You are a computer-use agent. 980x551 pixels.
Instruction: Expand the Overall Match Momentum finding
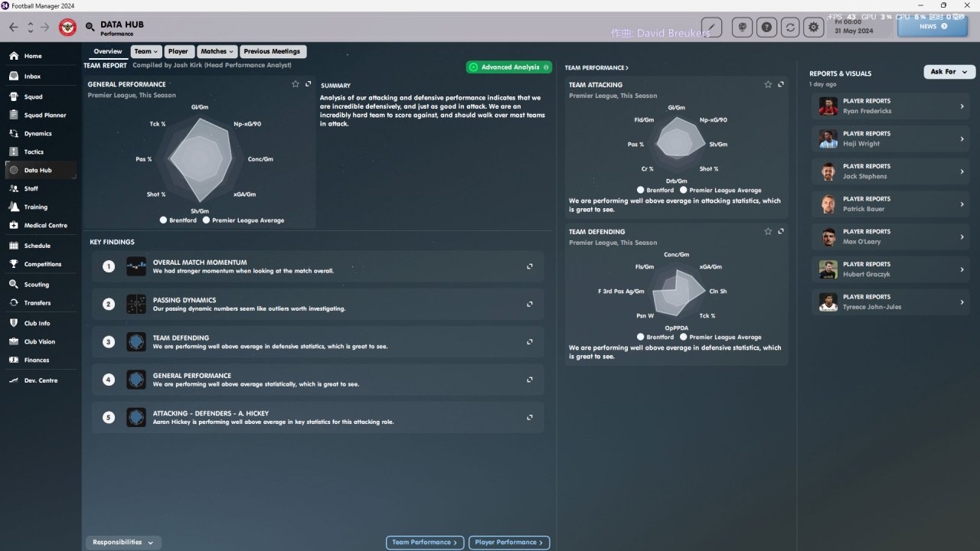530,266
